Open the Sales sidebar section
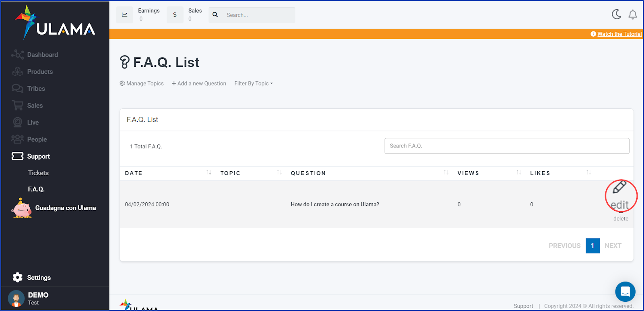 coord(27,106)
